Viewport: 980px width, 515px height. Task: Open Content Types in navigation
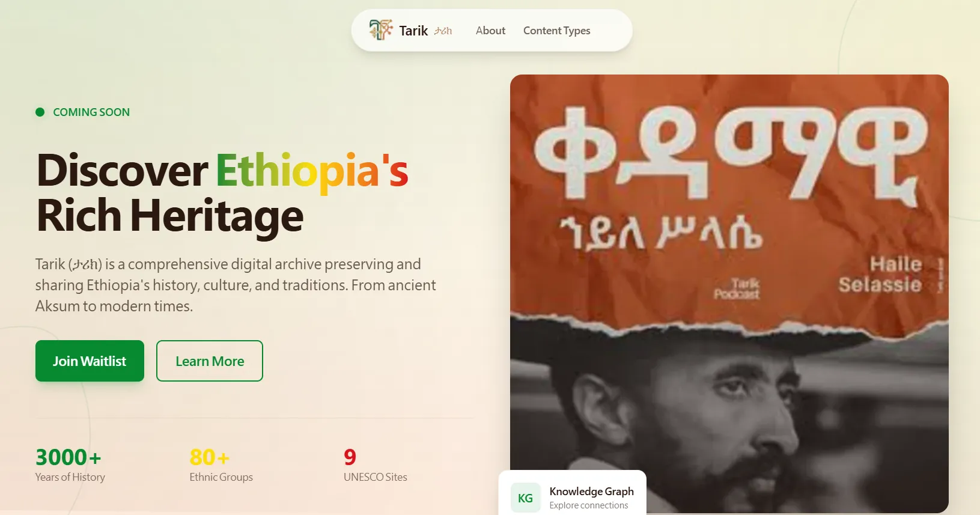(x=556, y=31)
